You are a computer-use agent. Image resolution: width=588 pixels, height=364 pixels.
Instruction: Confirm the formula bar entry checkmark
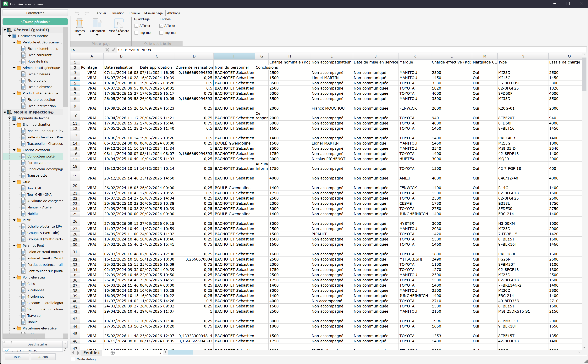pos(113,50)
